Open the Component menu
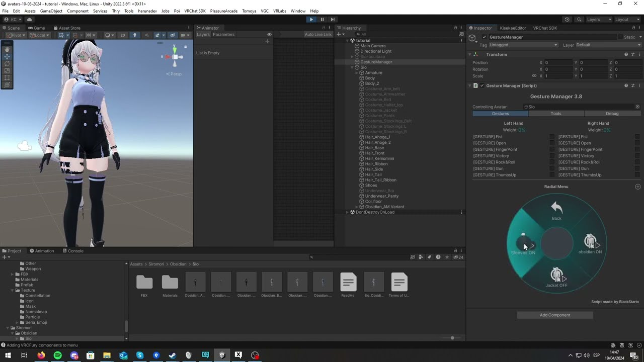Screen dimensions: 644x362 click(77, 11)
